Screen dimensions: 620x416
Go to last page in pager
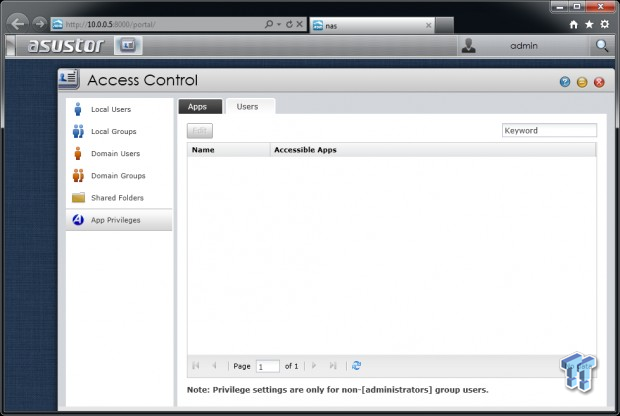pyautogui.click(x=333, y=365)
